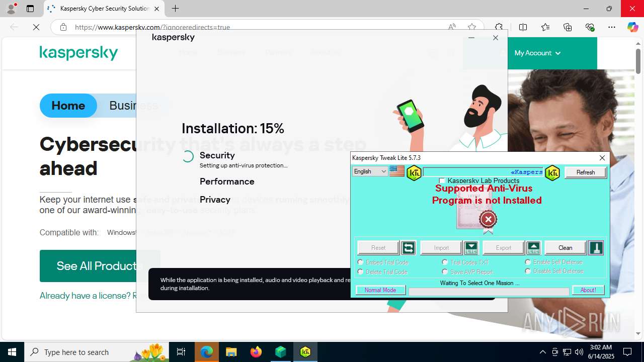Click the Import license down-arrow icon
This screenshot has width=644, height=362.
click(x=471, y=248)
